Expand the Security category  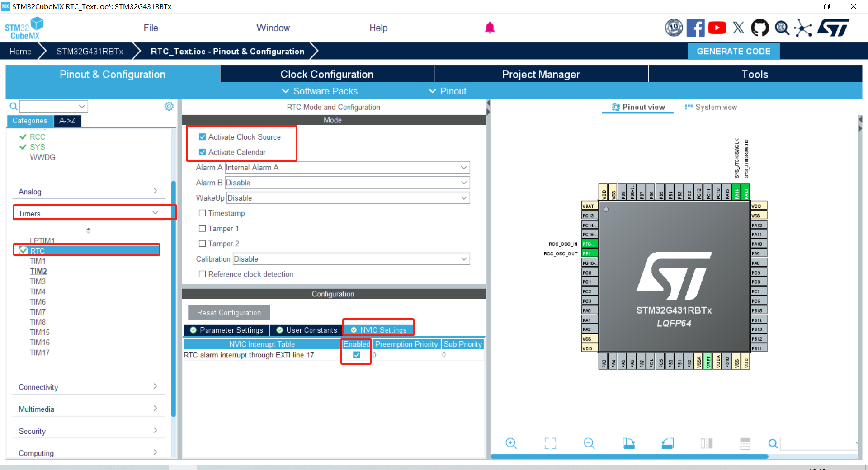pyautogui.click(x=89, y=431)
